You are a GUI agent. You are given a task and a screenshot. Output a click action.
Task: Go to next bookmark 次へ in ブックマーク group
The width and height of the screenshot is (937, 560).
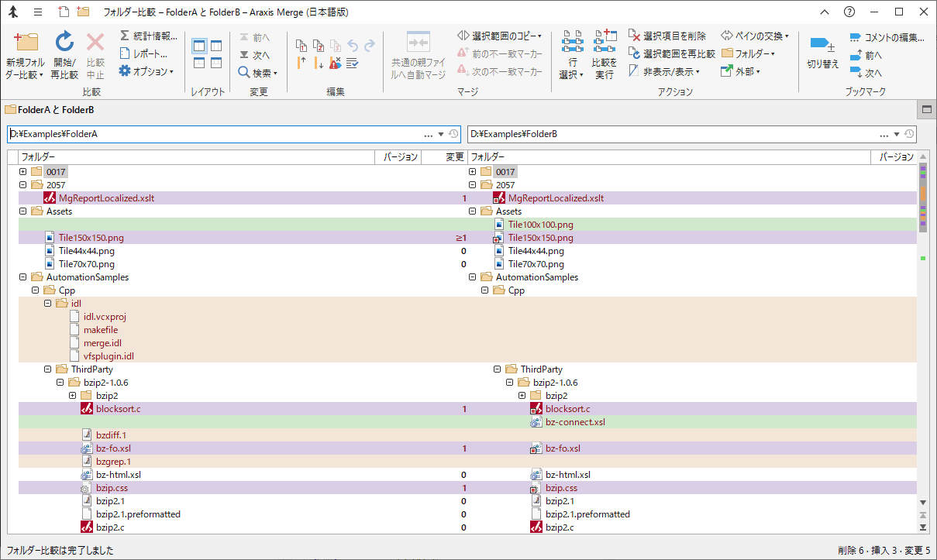(x=866, y=73)
